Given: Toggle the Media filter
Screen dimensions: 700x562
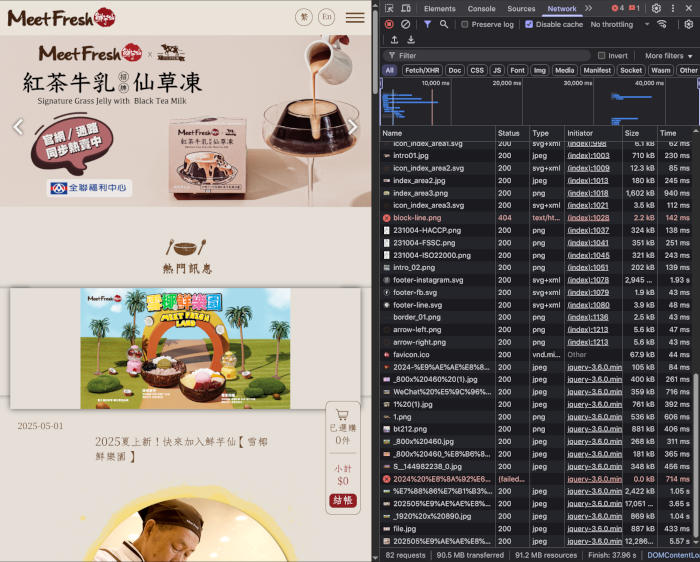Looking at the screenshot, I should point(564,70).
